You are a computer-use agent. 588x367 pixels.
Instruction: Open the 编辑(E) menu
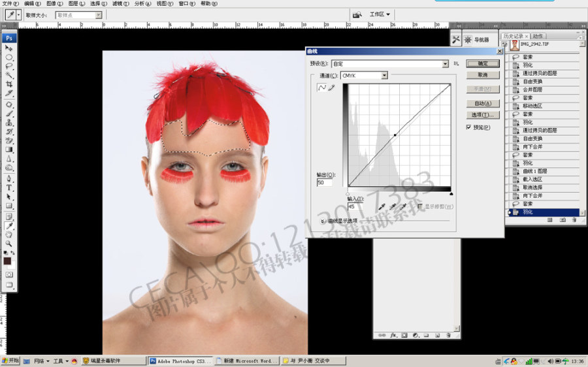point(33,3)
